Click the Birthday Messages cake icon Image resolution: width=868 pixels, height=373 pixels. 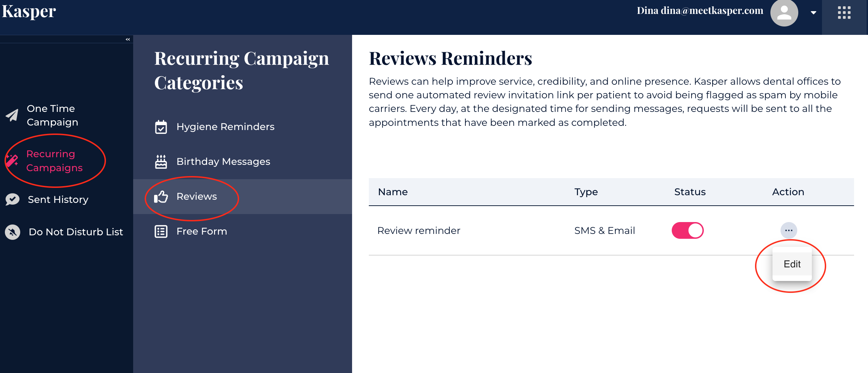click(161, 162)
